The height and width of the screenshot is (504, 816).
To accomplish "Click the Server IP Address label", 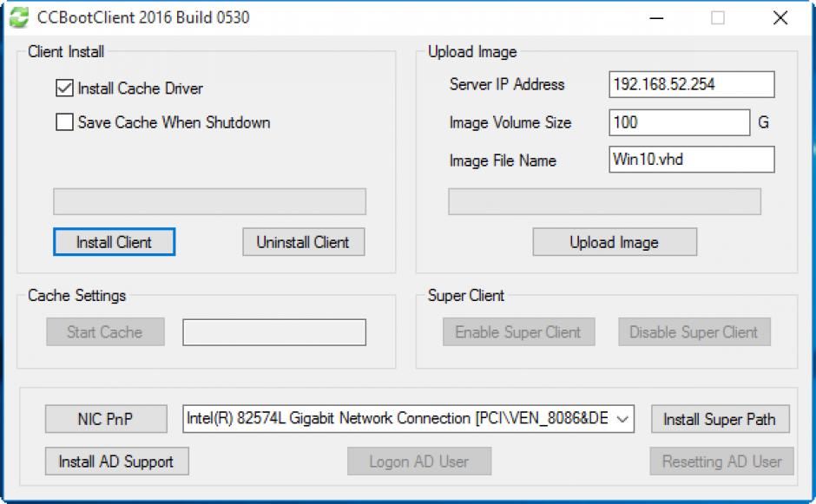I will click(507, 84).
